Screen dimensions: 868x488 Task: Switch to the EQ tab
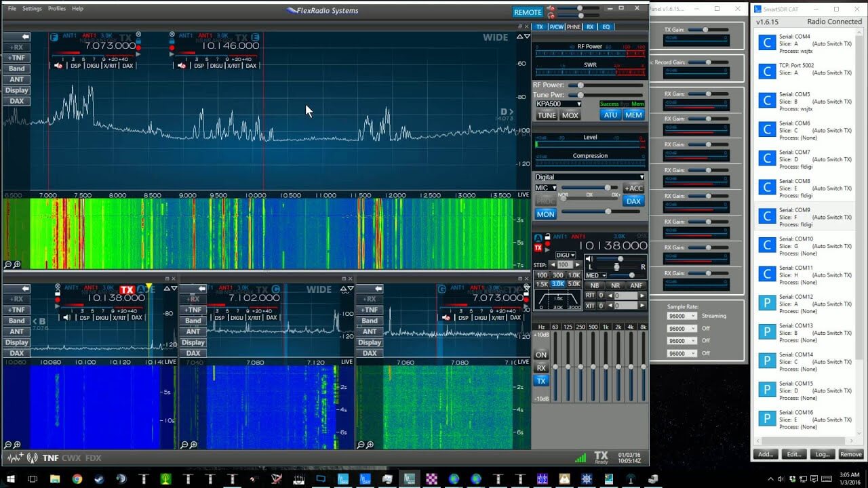point(606,26)
